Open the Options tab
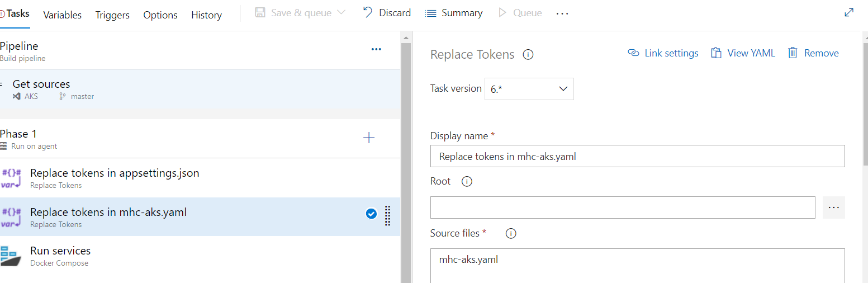The width and height of the screenshot is (868, 283). coord(160,15)
